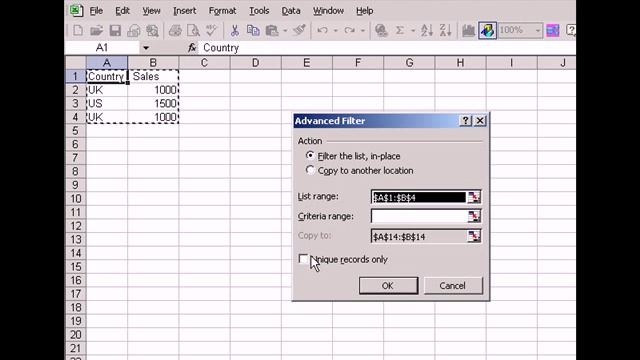Screen dimensions: 640x360
Task: Select row 10 header
Action: [x=76, y=199]
